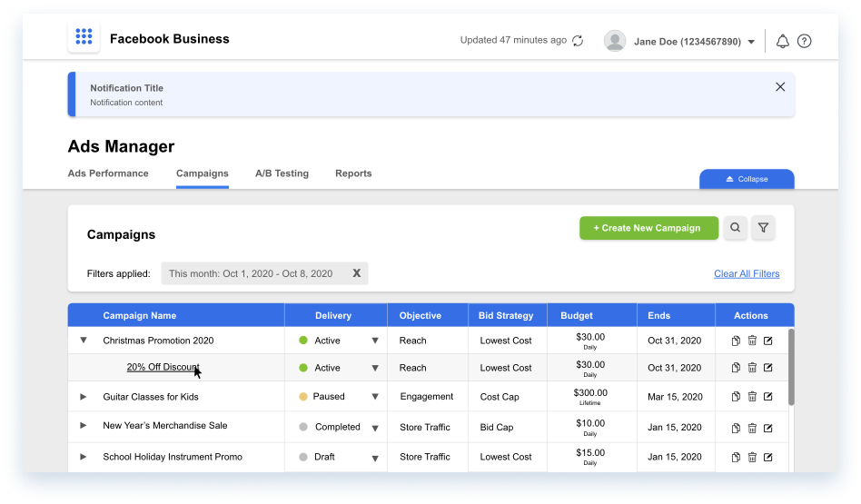Screen dimensions: 861x504
Task: Remove the This month date filter chip
Action: click(357, 273)
